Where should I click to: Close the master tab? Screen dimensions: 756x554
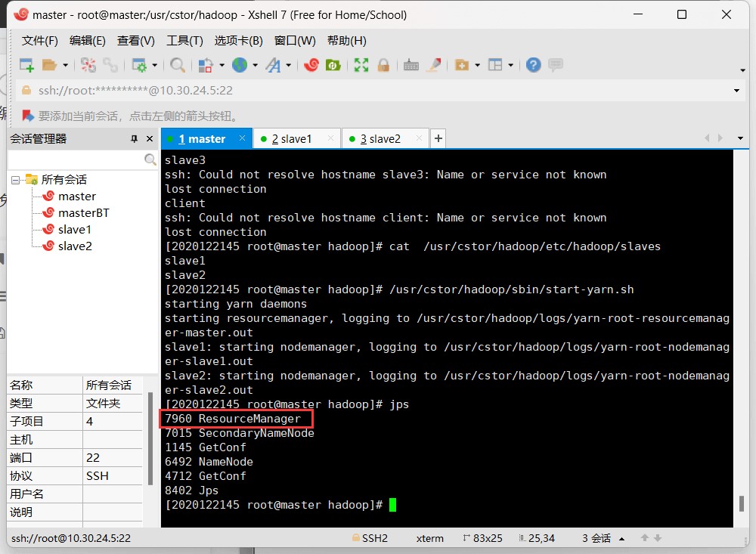coord(242,138)
